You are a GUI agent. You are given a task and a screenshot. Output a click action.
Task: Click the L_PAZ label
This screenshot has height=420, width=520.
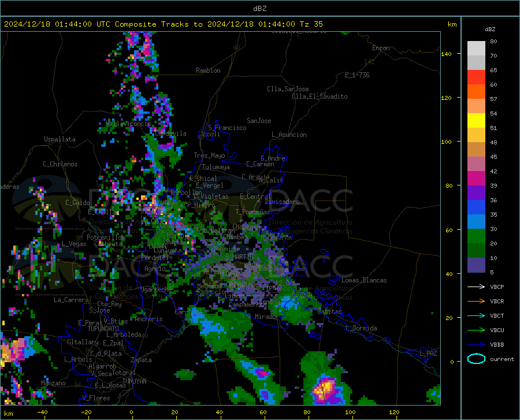tap(428, 354)
